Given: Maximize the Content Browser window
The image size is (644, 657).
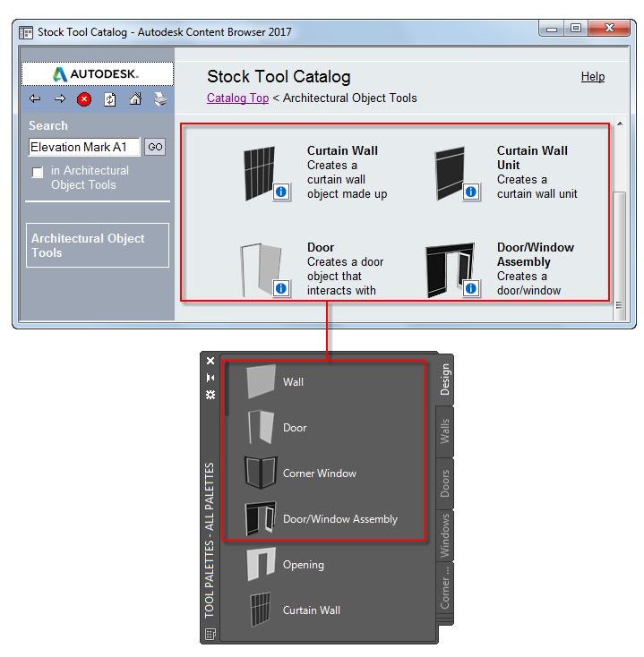Looking at the screenshot, I should 576,29.
